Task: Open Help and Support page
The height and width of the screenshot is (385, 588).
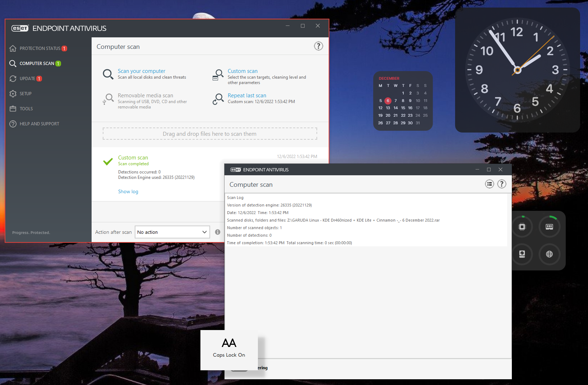Action: pos(39,124)
